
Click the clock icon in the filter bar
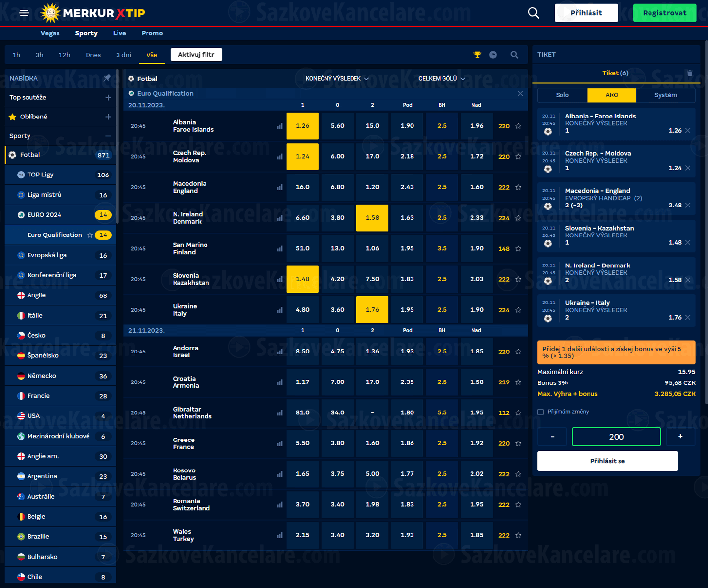tap(493, 55)
